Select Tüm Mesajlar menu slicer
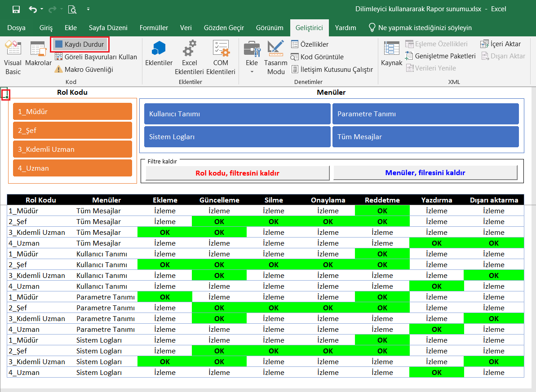The width and height of the screenshot is (536, 392). click(x=425, y=137)
